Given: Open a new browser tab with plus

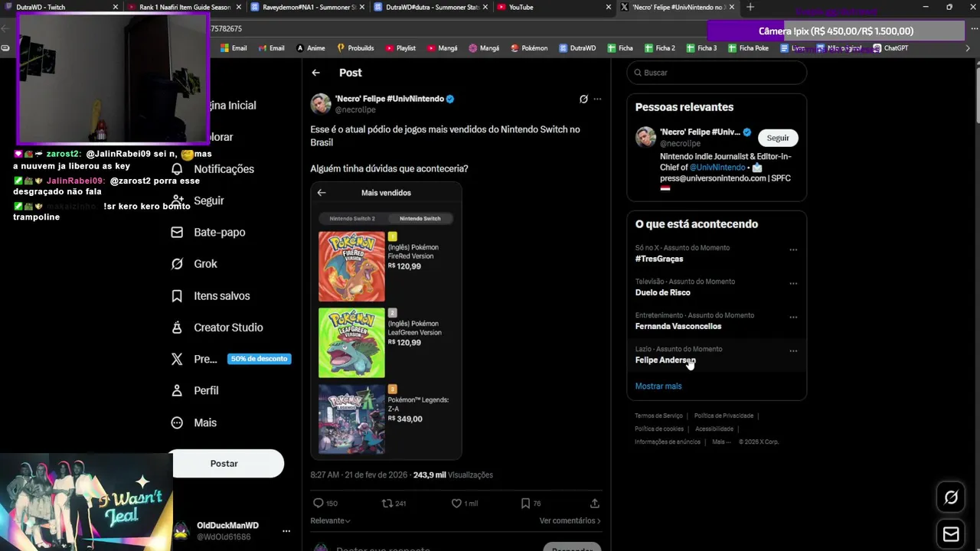Looking at the screenshot, I should click(750, 7).
